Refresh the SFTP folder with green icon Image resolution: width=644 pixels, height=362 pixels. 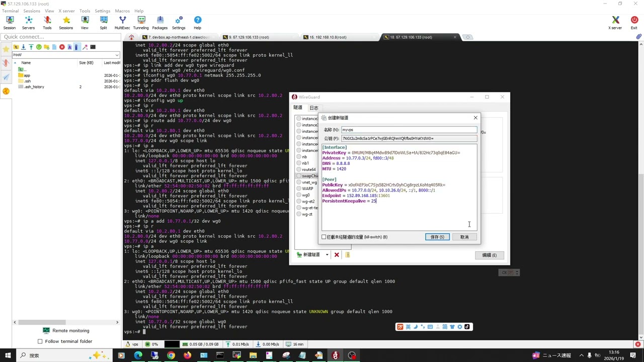click(39, 47)
